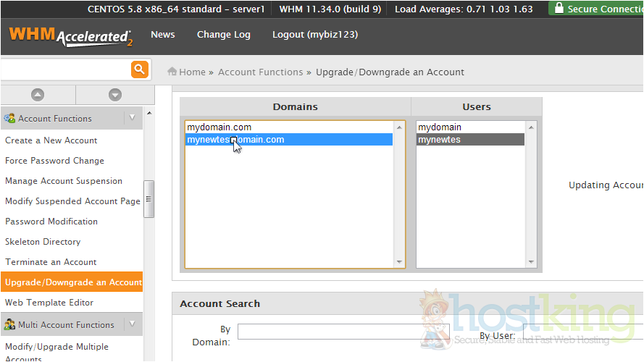Click the WHM Accelerated logo
644x362 pixels.
[70, 36]
